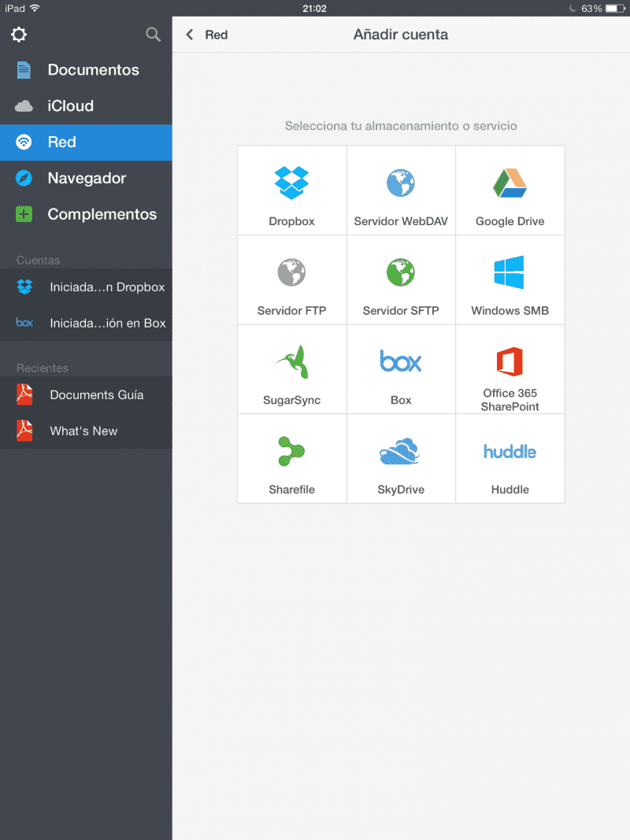Screen dimensions: 630x840
Task: Tap the Dropbox label in grid
Action: [291, 221]
